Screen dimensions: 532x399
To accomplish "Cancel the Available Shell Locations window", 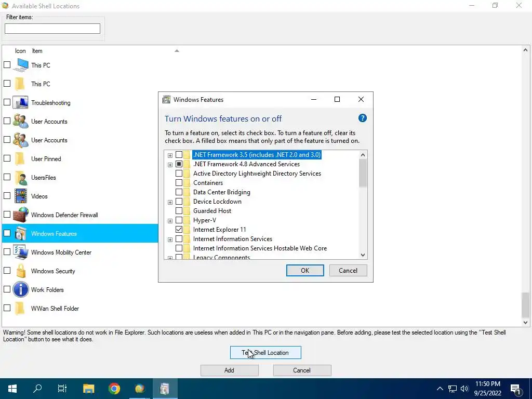I will [x=302, y=370].
